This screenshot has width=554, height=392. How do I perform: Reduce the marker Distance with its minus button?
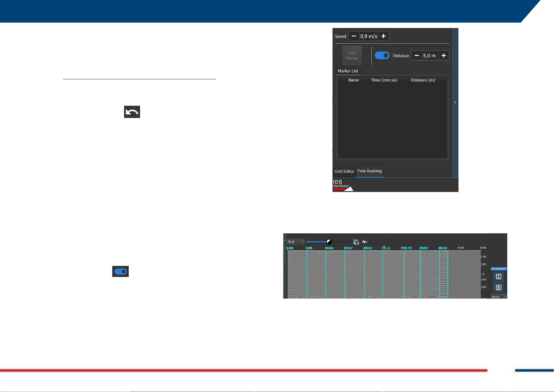pos(417,56)
